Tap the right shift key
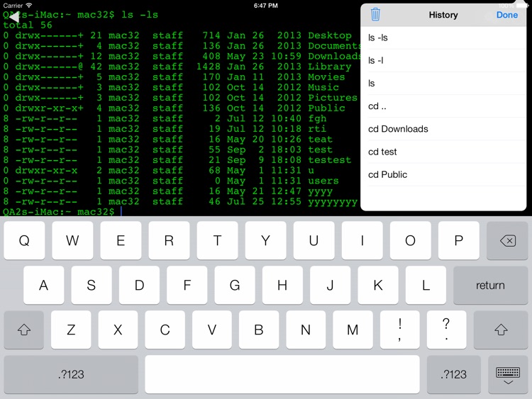Screen dimensions: 532x399 pyautogui.click(x=501, y=330)
